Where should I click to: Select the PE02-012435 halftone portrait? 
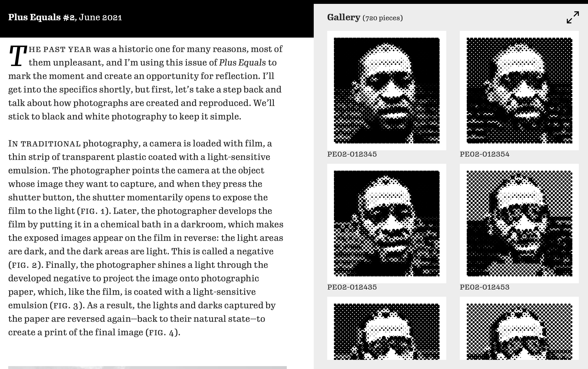click(x=387, y=224)
